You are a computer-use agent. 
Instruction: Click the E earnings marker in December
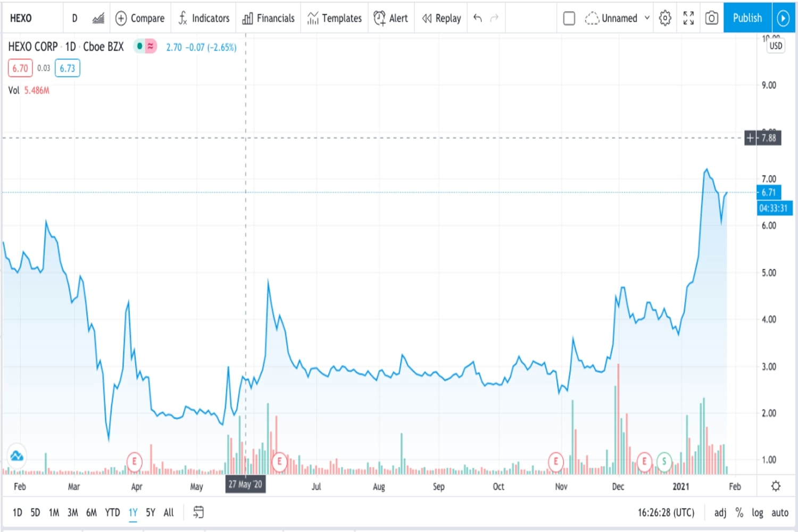(644, 461)
